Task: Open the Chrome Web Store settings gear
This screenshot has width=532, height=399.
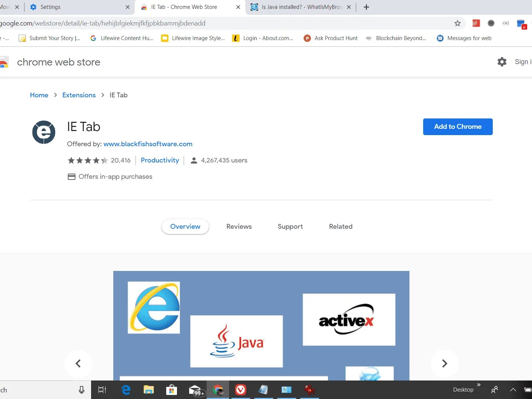Action: pyautogui.click(x=502, y=62)
